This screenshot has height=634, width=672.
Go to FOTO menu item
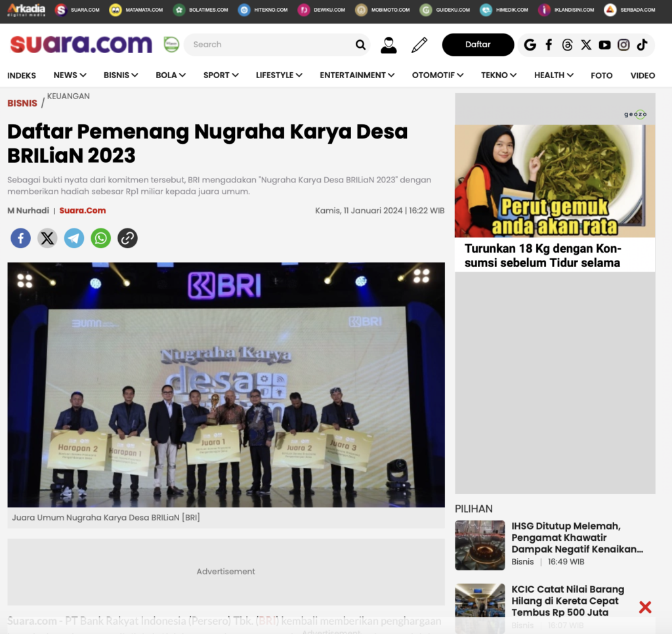601,75
